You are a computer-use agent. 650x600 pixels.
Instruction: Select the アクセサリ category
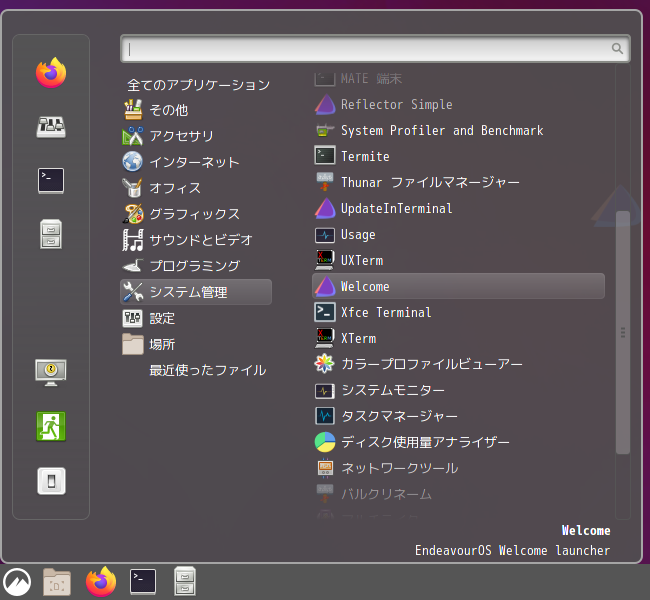tap(196, 136)
